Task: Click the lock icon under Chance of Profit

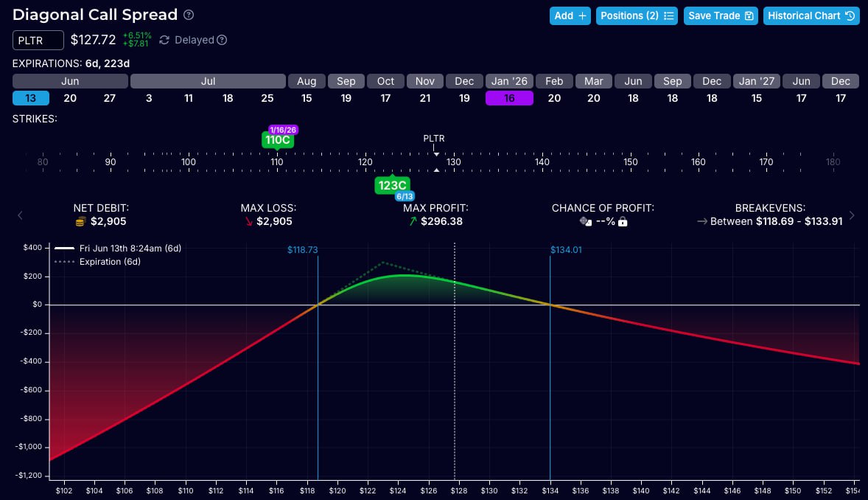Action: coord(623,221)
